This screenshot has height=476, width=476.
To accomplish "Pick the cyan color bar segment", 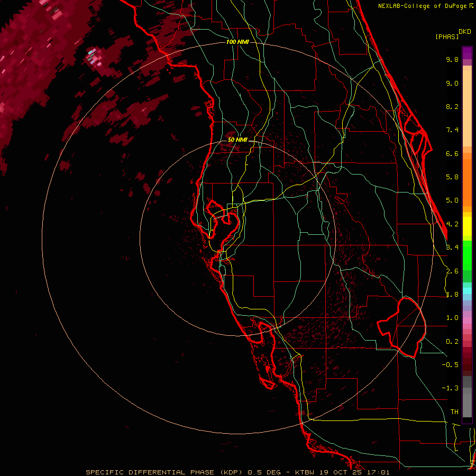I will click(x=467, y=291).
